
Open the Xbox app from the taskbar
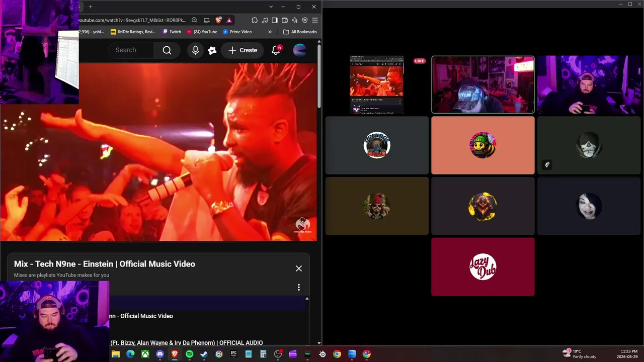click(x=145, y=354)
